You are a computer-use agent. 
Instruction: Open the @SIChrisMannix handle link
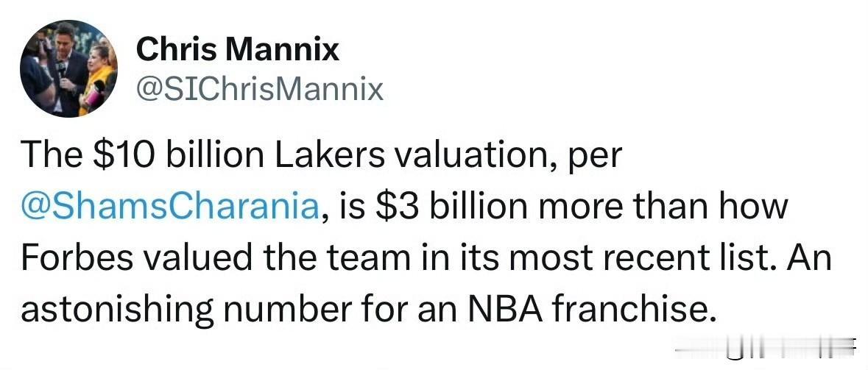(x=260, y=89)
